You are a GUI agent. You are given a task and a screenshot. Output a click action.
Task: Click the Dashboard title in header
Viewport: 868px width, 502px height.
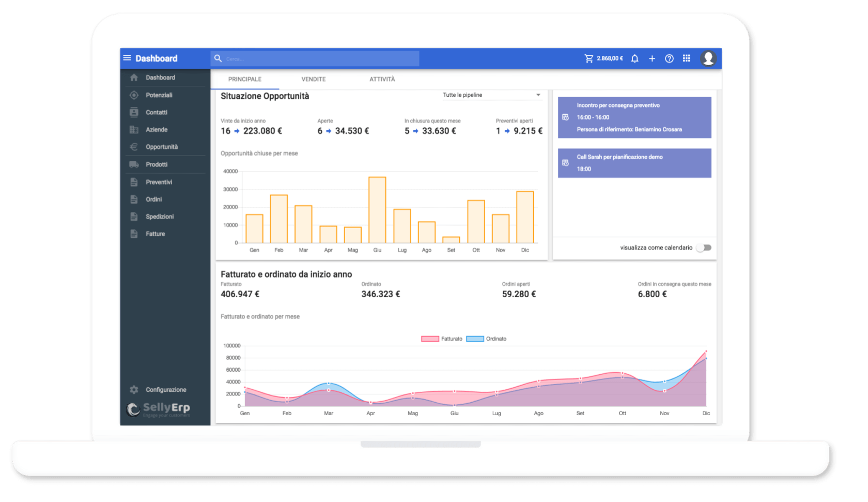[x=157, y=58]
